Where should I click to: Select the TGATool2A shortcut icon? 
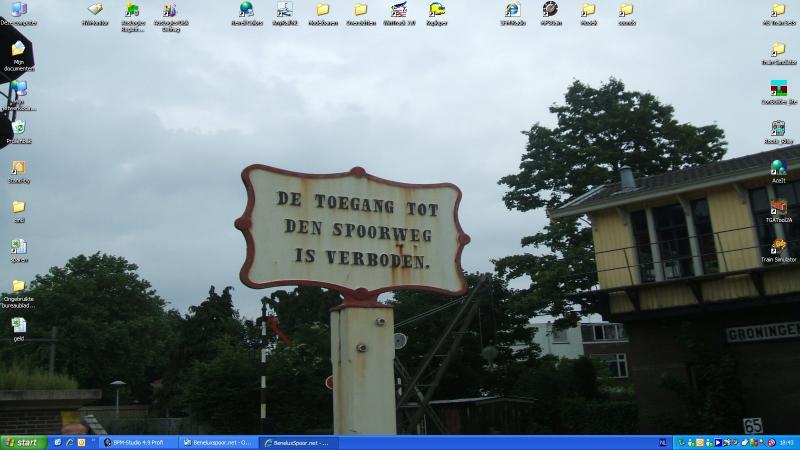click(779, 211)
